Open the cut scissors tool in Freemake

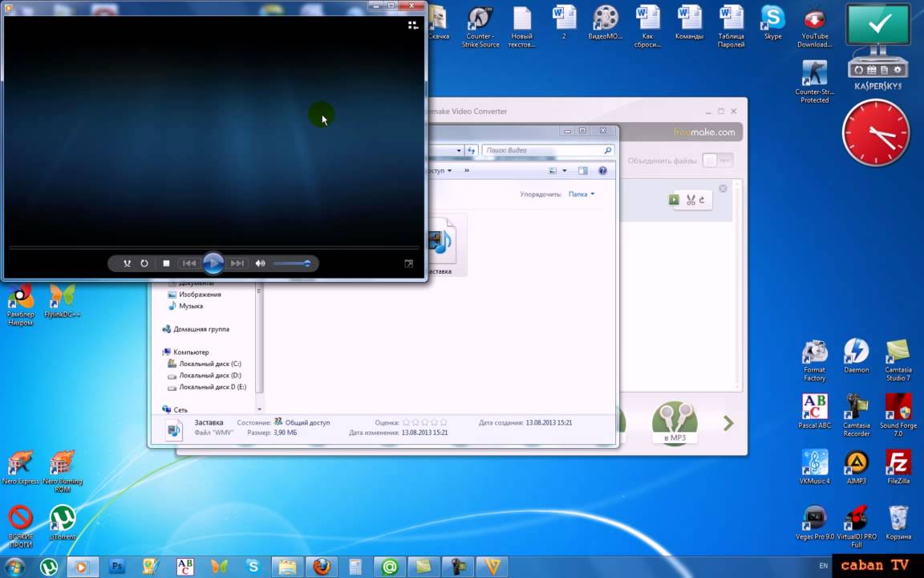coord(691,200)
